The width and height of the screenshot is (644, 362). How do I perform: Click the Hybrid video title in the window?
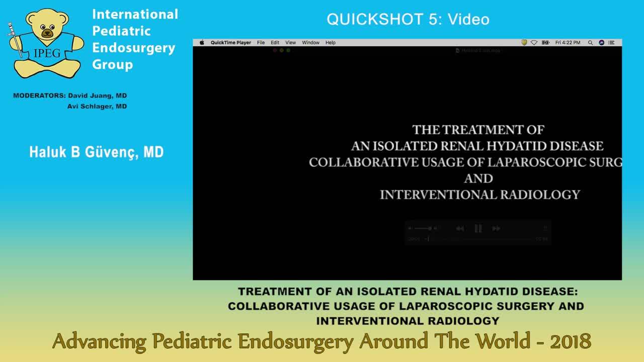pyautogui.click(x=478, y=50)
